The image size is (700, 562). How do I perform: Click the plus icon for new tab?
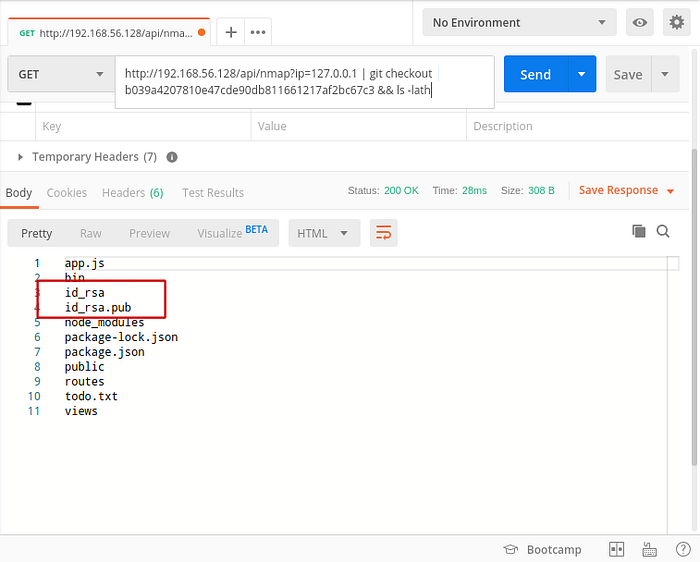231,32
